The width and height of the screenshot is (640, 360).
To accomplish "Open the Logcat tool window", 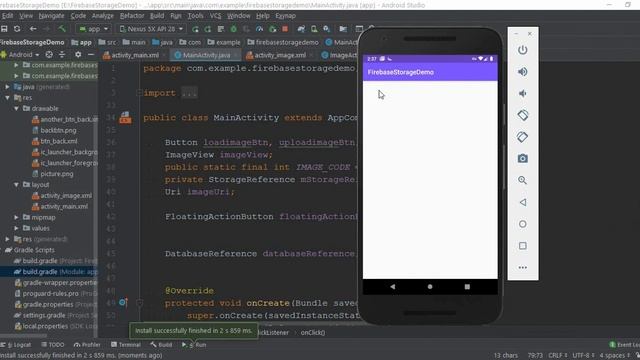I will tap(16, 345).
